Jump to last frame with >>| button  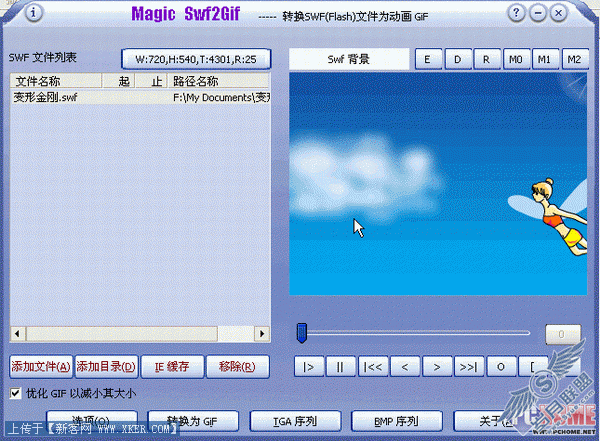(469, 367)
